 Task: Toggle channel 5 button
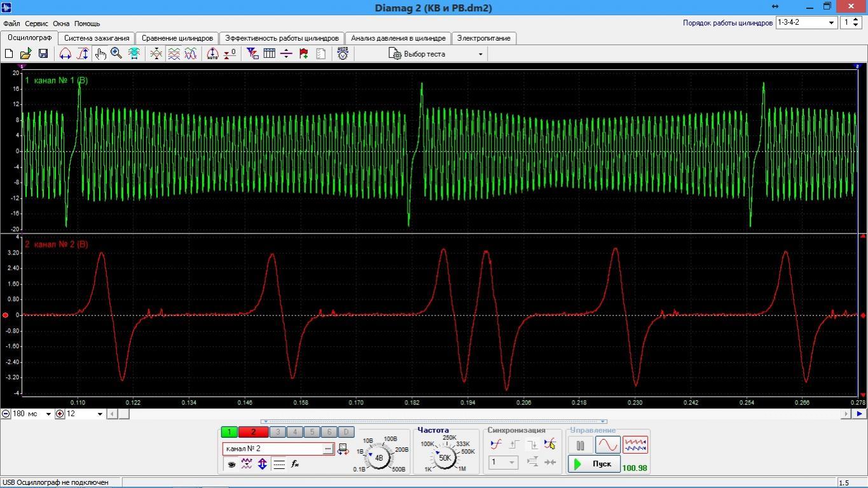point(312,432)
